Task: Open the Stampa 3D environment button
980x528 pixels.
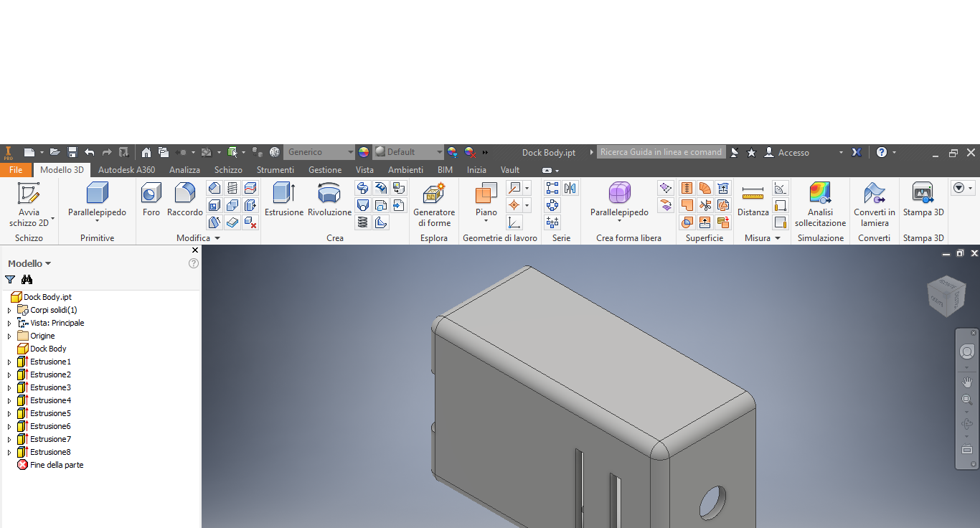Action: tap(923, 199)
